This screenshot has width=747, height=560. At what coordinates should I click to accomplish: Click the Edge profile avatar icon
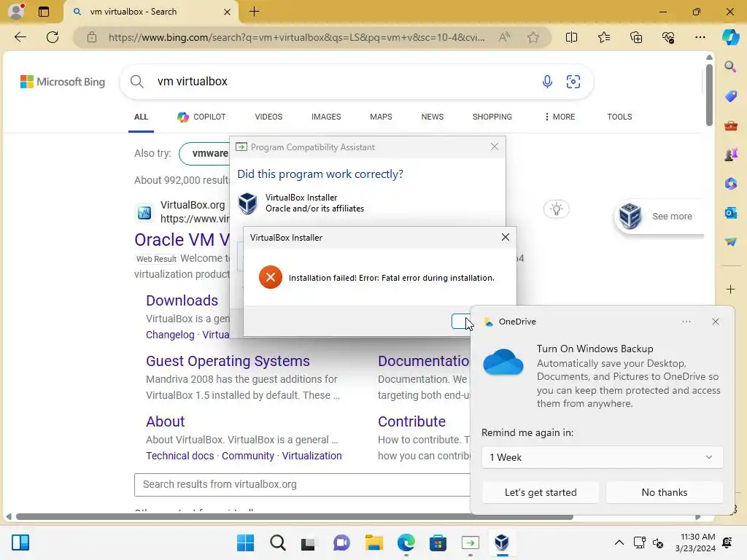tap(17, 11)
